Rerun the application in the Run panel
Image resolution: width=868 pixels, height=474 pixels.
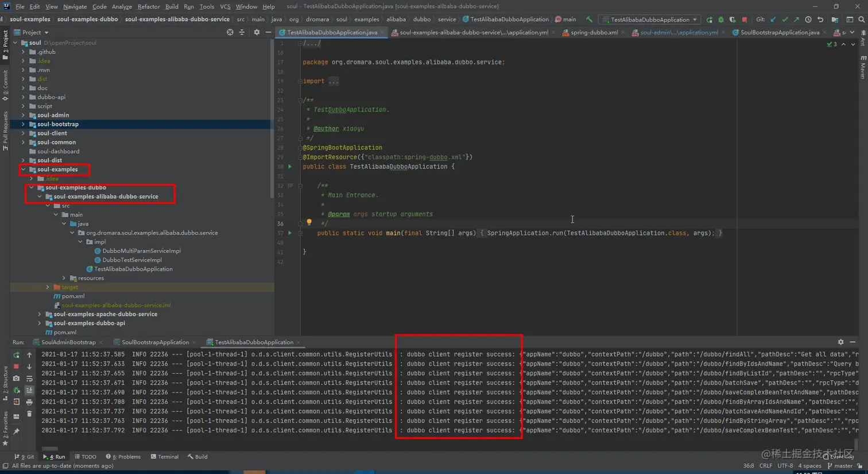pyautogui.click(x=16, y=355)
